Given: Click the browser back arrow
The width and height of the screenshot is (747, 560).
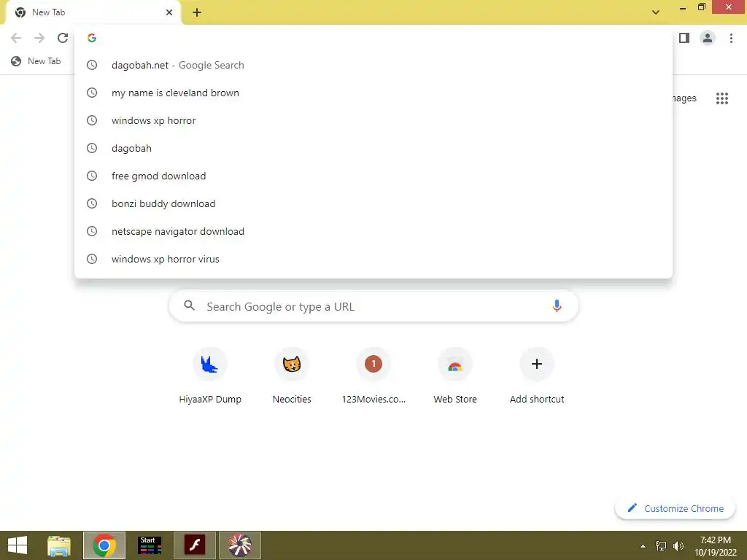Looking at the screenshot, I should coord(16,38).
